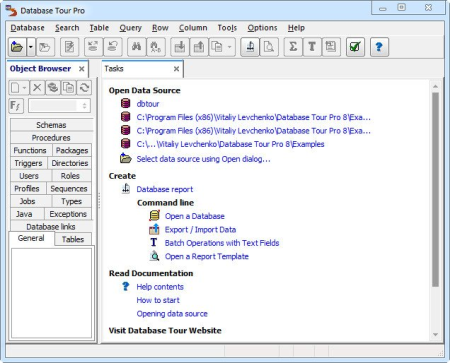The image size is (450, 363).
Task: Switch to the Tables tab
Action: point(73,239)
